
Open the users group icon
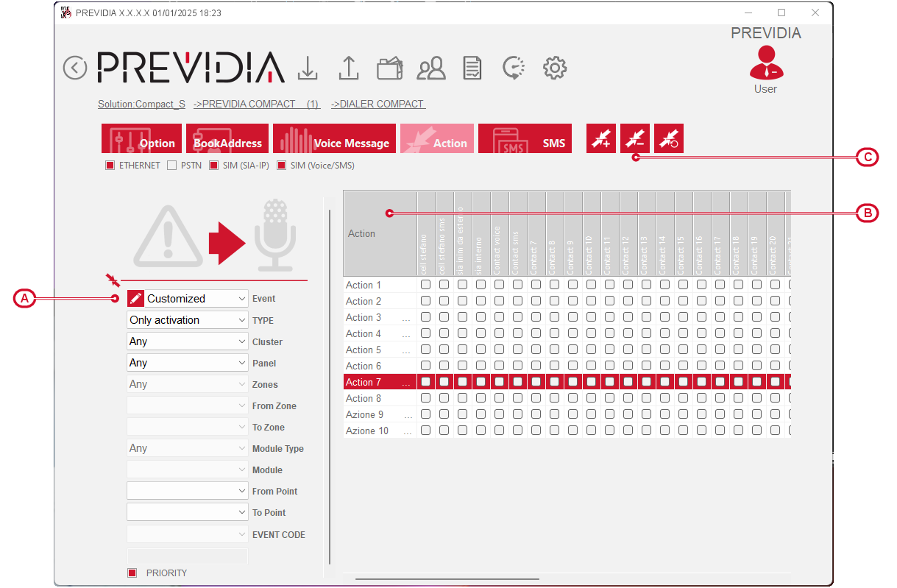(x=431, y=68)
